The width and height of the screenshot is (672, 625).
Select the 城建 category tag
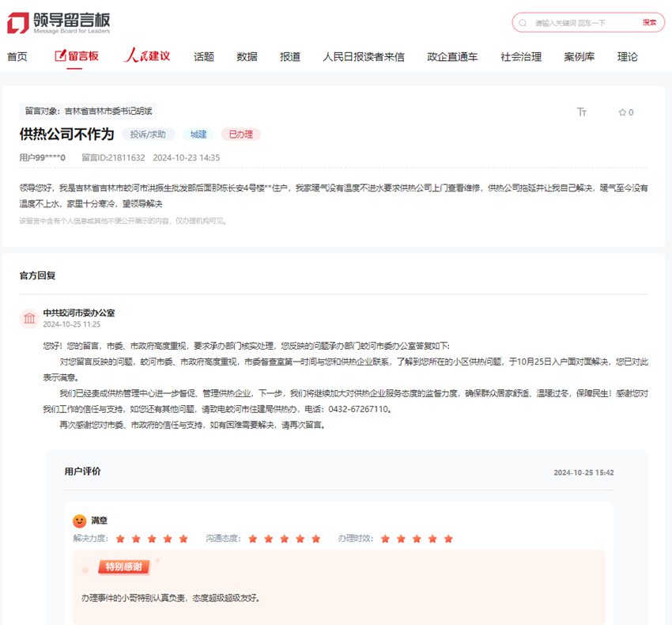198,134
